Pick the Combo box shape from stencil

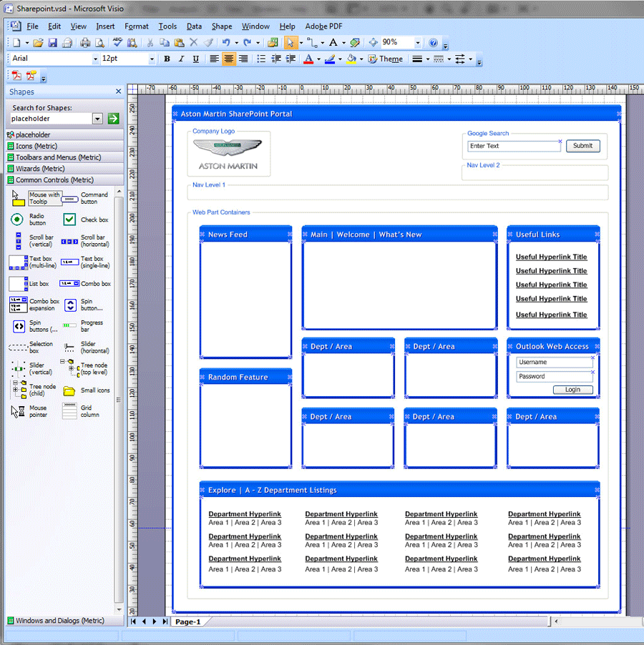point(69,284)
